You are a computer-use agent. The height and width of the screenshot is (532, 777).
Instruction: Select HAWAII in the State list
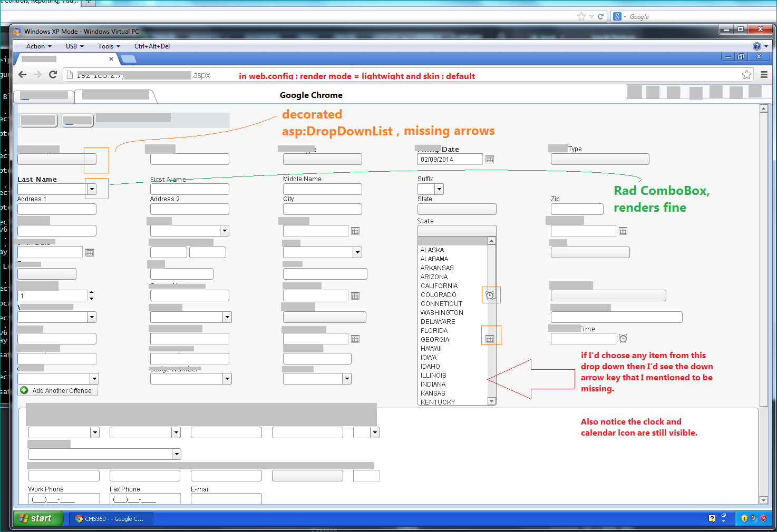pos(453,349)
